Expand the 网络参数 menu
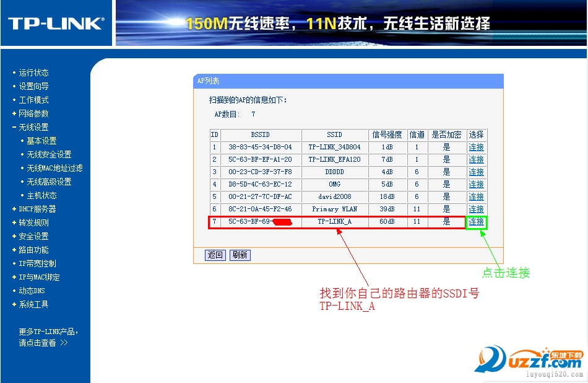This screenshot has width=588, height=383. pos(33,113)
